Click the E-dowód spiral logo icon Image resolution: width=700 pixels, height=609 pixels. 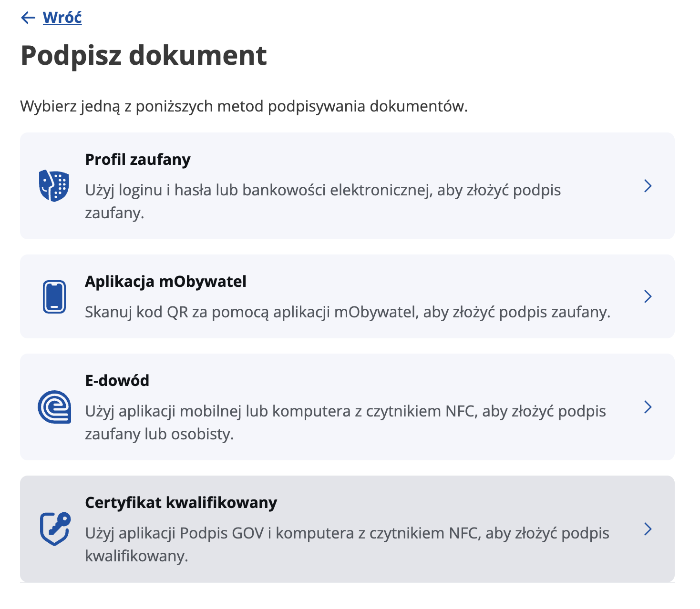click(54, 407)
